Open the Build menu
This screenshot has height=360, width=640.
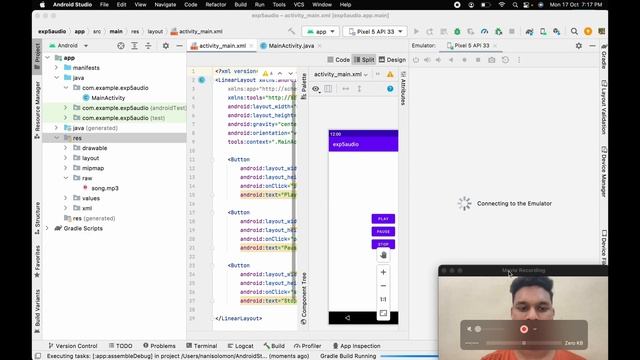[240, 5]
